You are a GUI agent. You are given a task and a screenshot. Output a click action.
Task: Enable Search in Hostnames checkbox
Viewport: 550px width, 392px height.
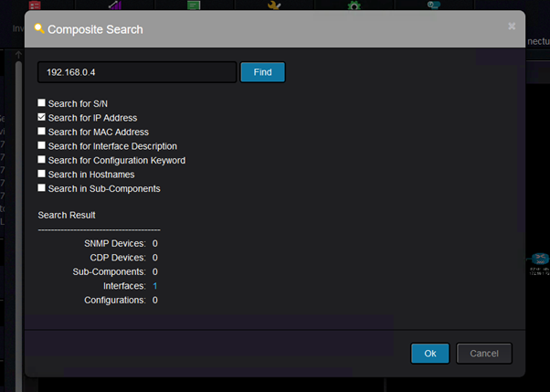41,174
